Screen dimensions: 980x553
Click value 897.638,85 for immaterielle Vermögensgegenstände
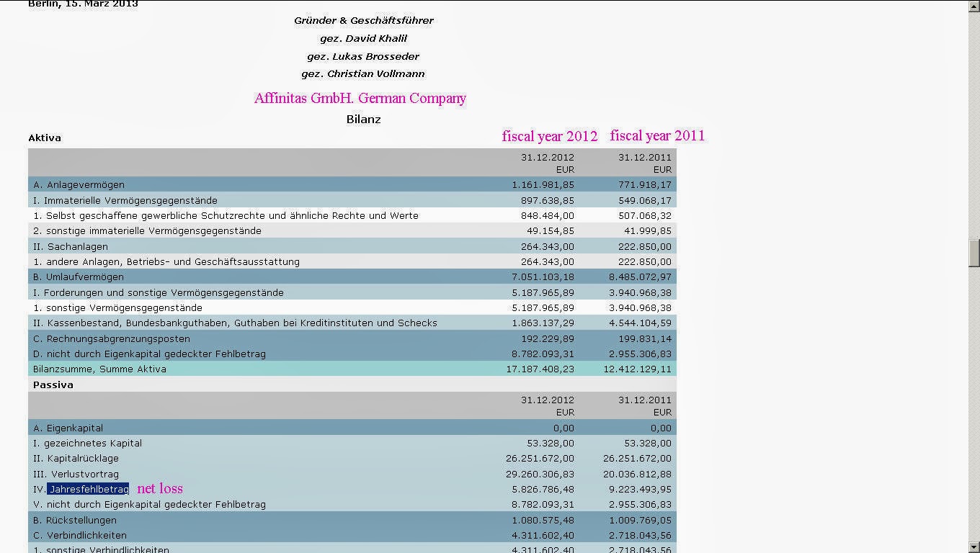[x=548, y=200]
